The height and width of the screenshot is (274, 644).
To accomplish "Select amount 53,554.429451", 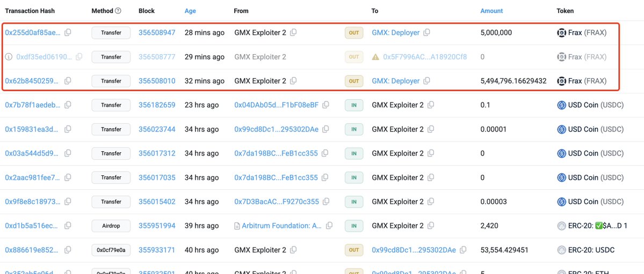I will click(x=504, y=250).
